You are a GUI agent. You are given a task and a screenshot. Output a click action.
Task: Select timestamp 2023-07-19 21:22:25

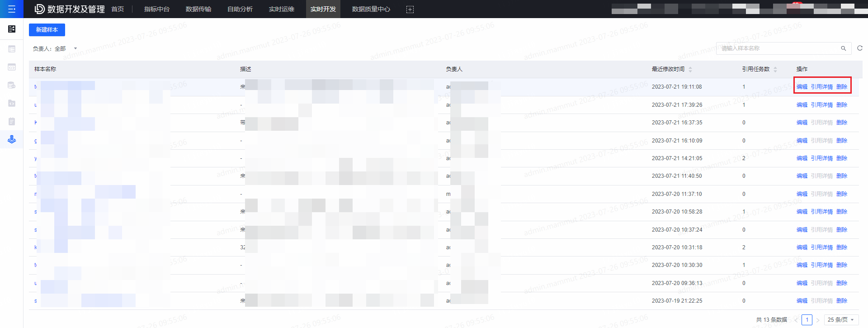pyautogui.click(x=677, y=301)
